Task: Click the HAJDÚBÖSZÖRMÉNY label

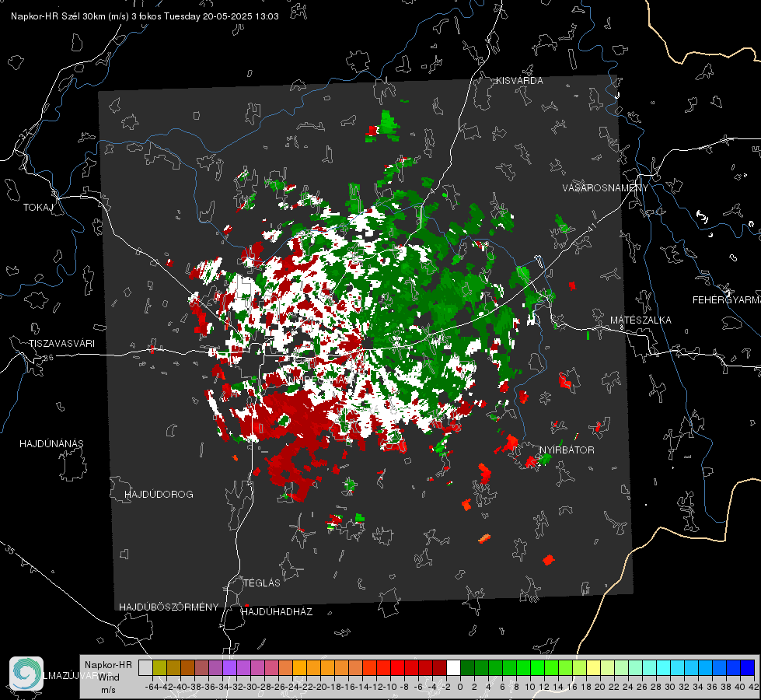Action: coord(169,607)
